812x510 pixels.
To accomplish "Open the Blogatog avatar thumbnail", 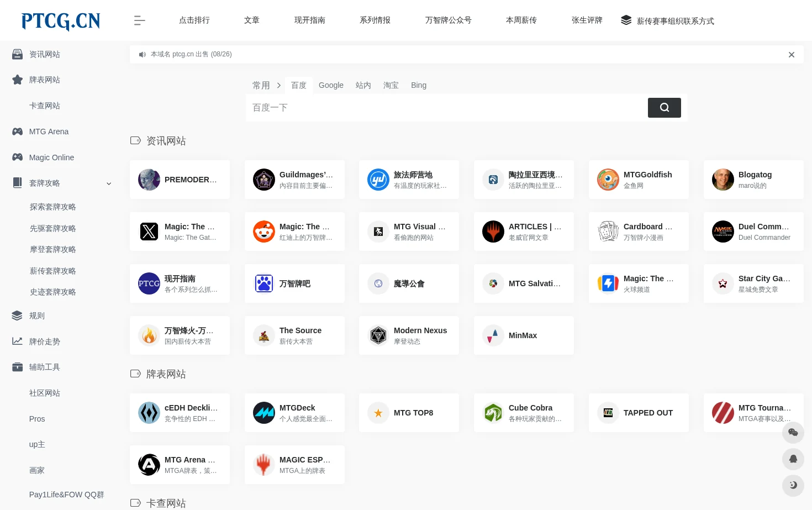I will pyautogui.click(x=723, y=180).
